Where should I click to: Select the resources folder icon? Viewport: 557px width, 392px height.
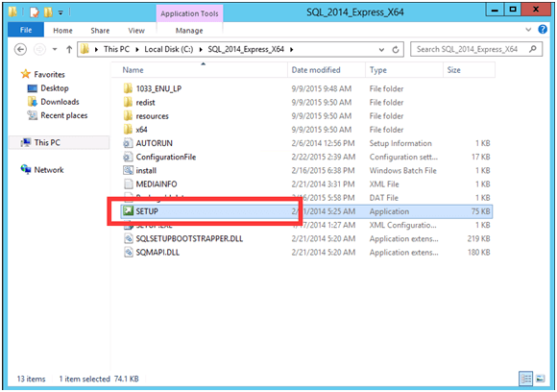128,116
